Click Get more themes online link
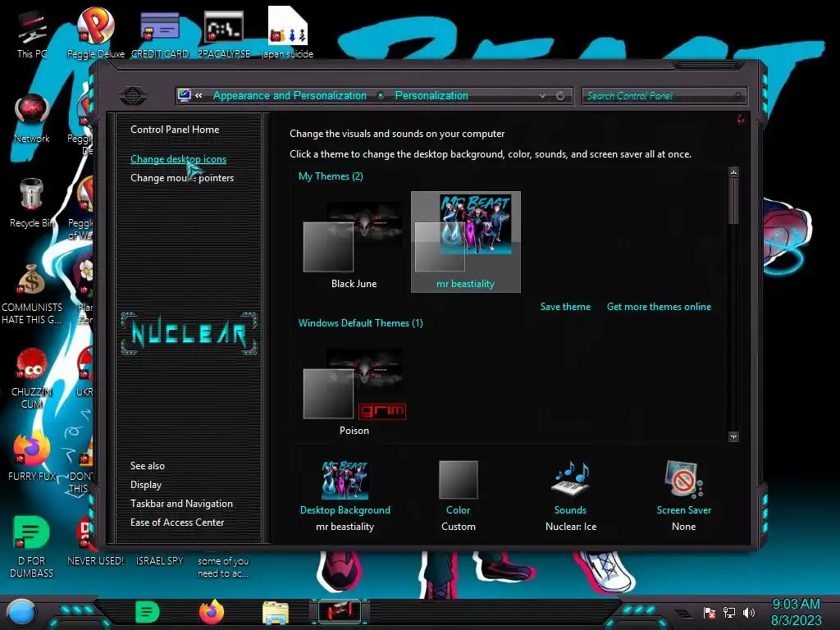Screen dimensions: 840x630 [659, 307]
